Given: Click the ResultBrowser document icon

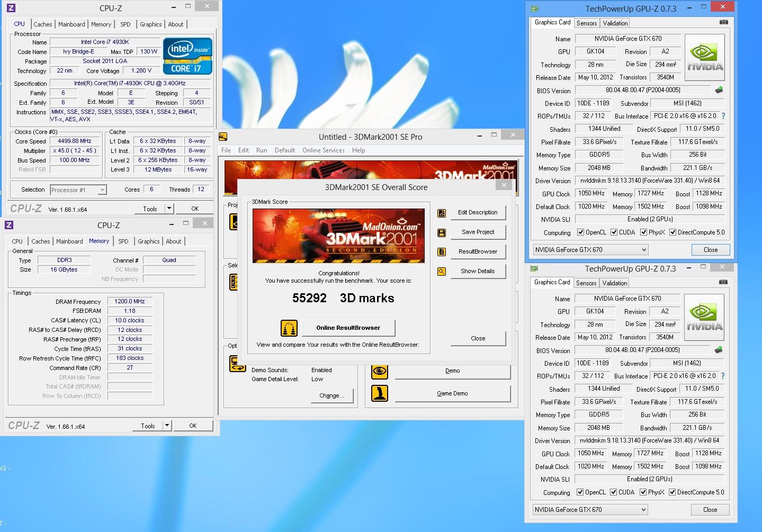Looking at the screenshot, I should pos(442,252).
